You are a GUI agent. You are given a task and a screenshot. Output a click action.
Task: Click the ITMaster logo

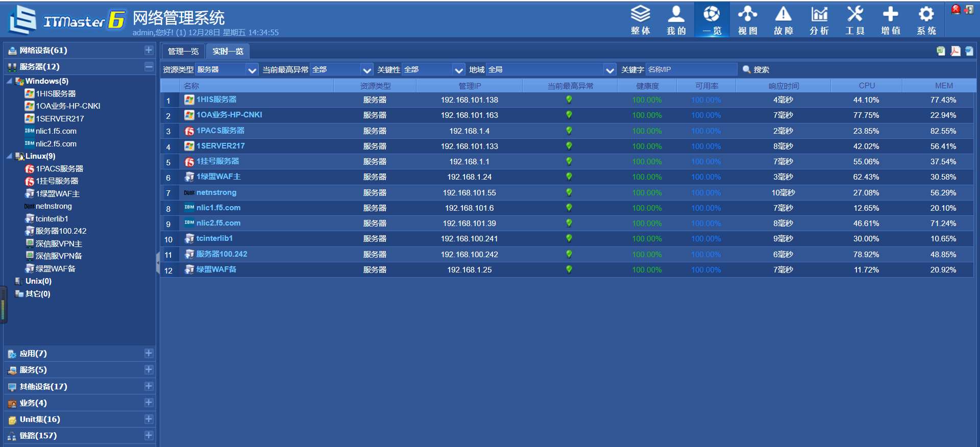click(67, 19)
